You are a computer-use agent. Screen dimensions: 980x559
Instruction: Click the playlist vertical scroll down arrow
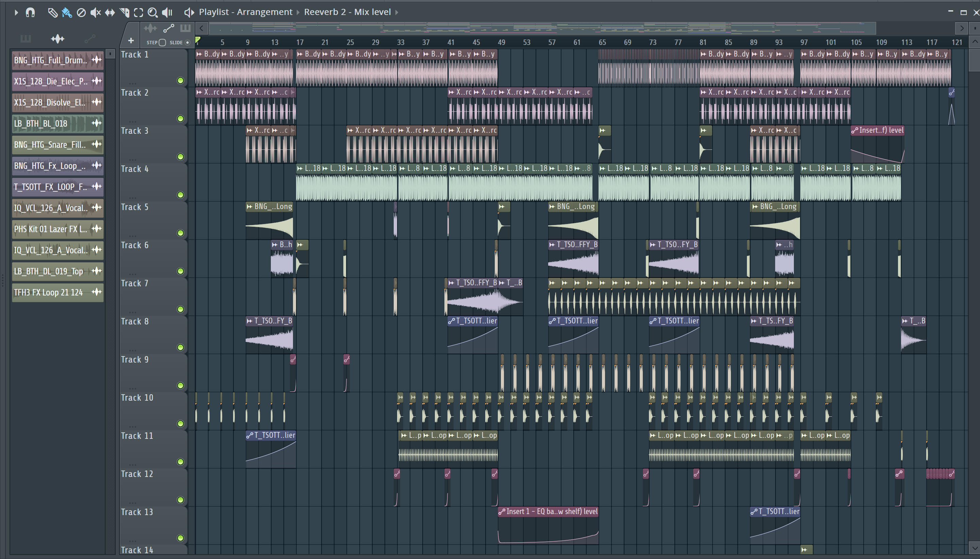point(975,548)
